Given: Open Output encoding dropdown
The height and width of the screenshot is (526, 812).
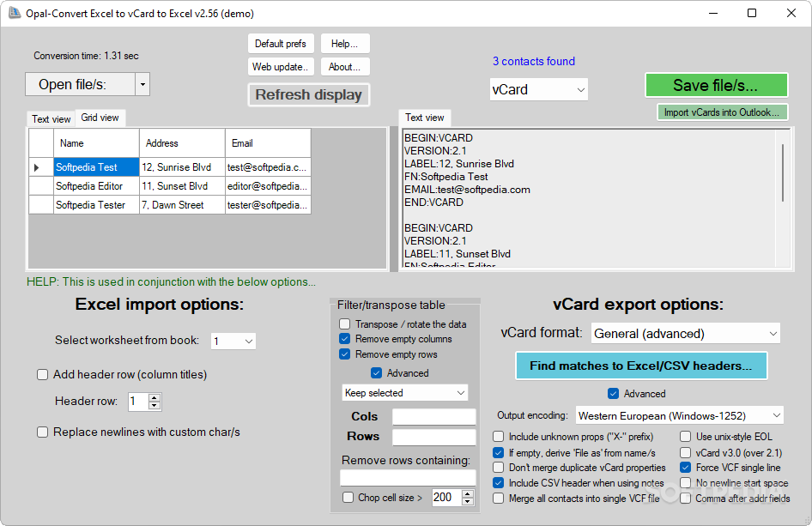Looking at the screenshot, I should click(680, 415).
